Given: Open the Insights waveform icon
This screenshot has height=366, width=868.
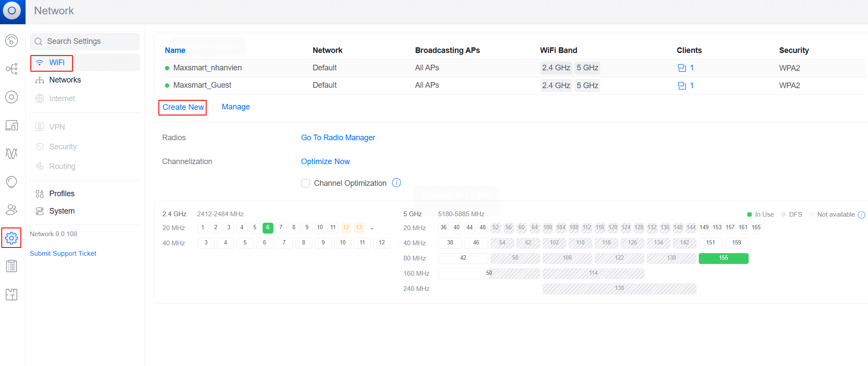Looking at the screenshot, I should point(12,153).
